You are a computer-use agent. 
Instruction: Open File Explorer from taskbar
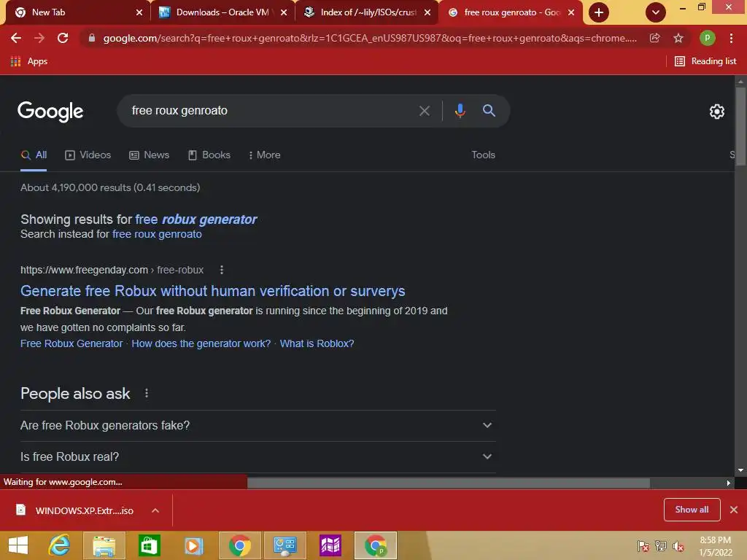pyautogui.click(x=104, y=545)
